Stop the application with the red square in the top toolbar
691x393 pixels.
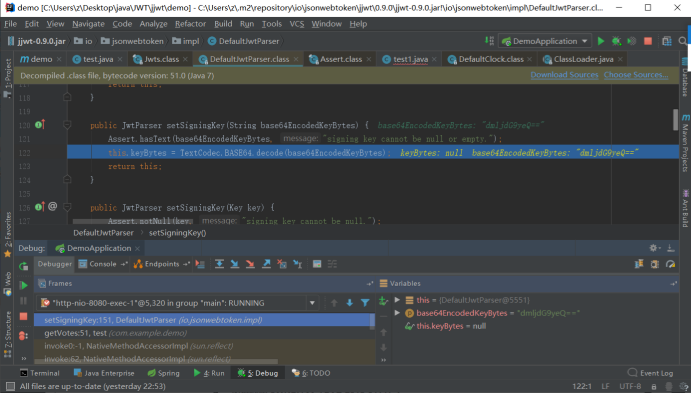pos(648,41)
